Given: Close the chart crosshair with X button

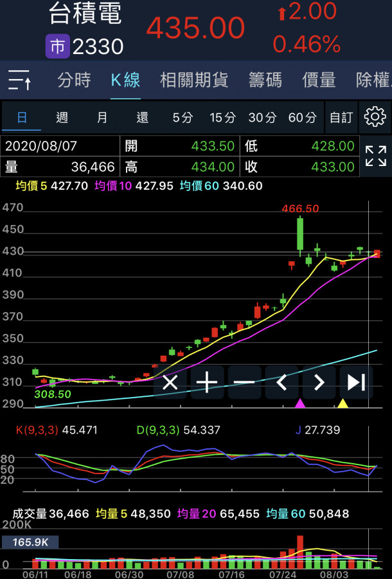Looking at the screenshot, I should (170, 383).
